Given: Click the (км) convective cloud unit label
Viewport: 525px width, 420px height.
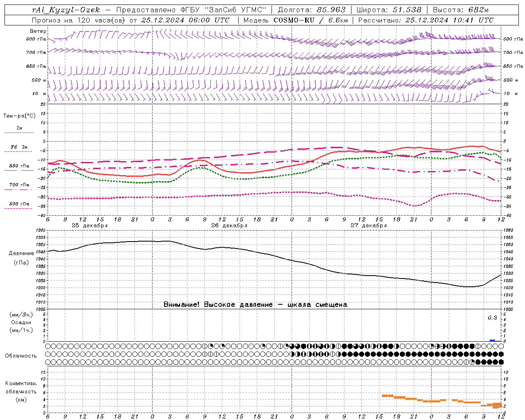Looking at the screenshot, I should click(21, 399).
